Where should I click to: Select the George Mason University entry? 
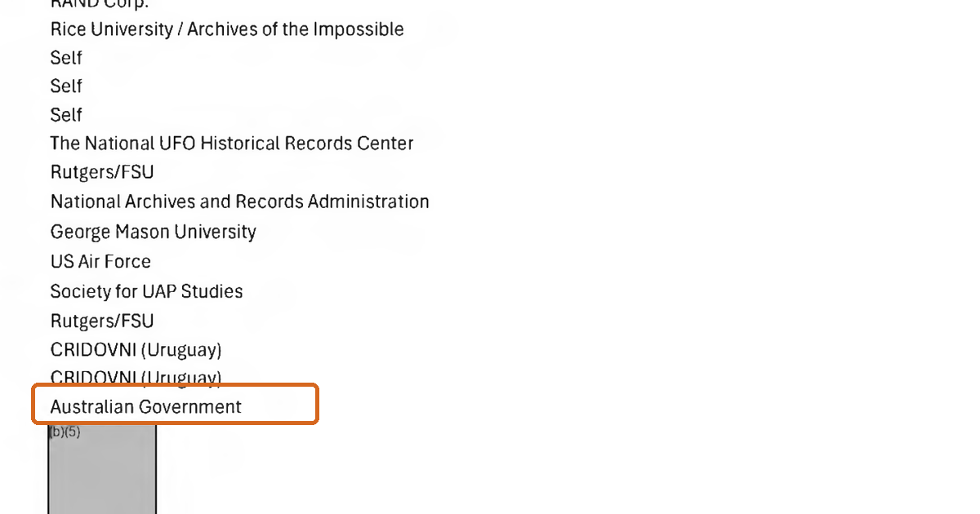[153, 232]
